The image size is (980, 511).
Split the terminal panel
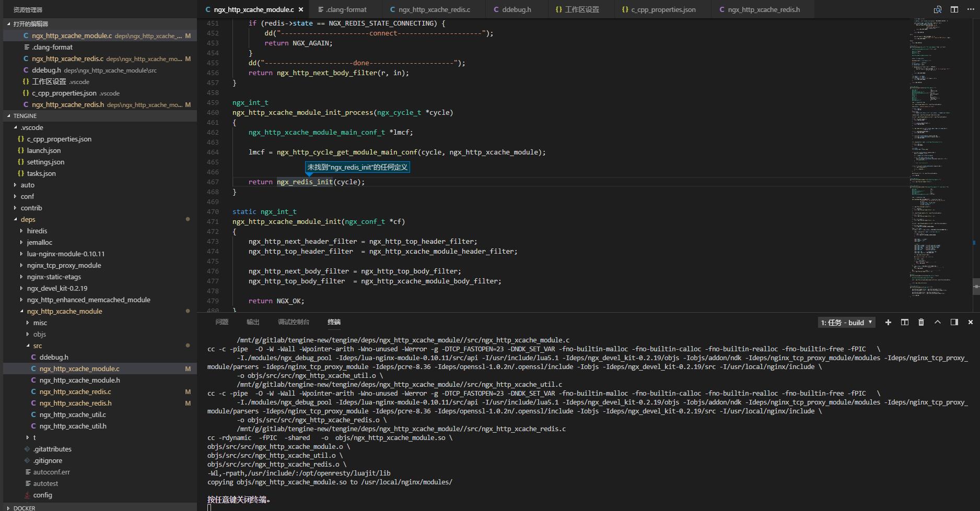click(904, 322)
